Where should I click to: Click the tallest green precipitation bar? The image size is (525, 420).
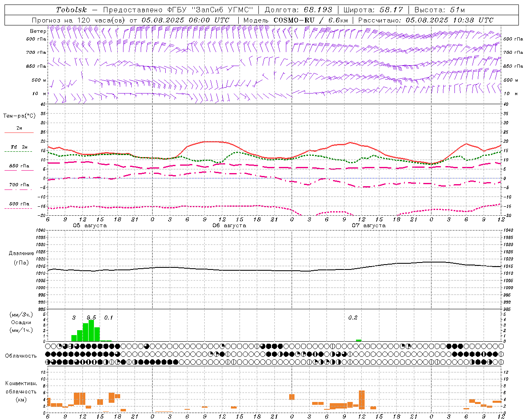[91, 331]
